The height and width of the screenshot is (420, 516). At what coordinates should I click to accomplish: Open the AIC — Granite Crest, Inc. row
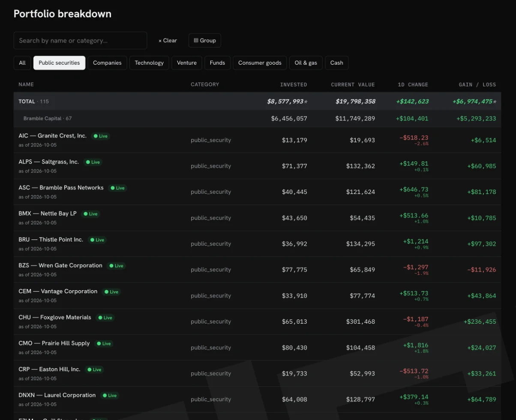point(257,140)
